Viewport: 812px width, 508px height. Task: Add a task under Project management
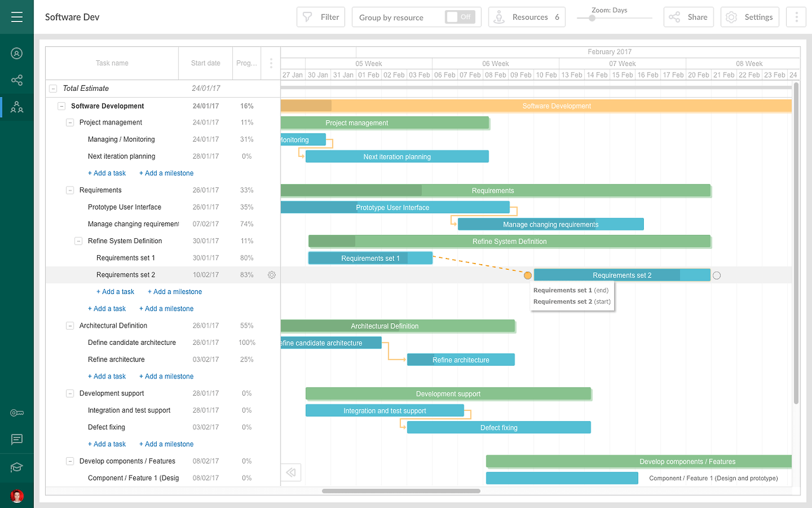click(x=107, y=173)
